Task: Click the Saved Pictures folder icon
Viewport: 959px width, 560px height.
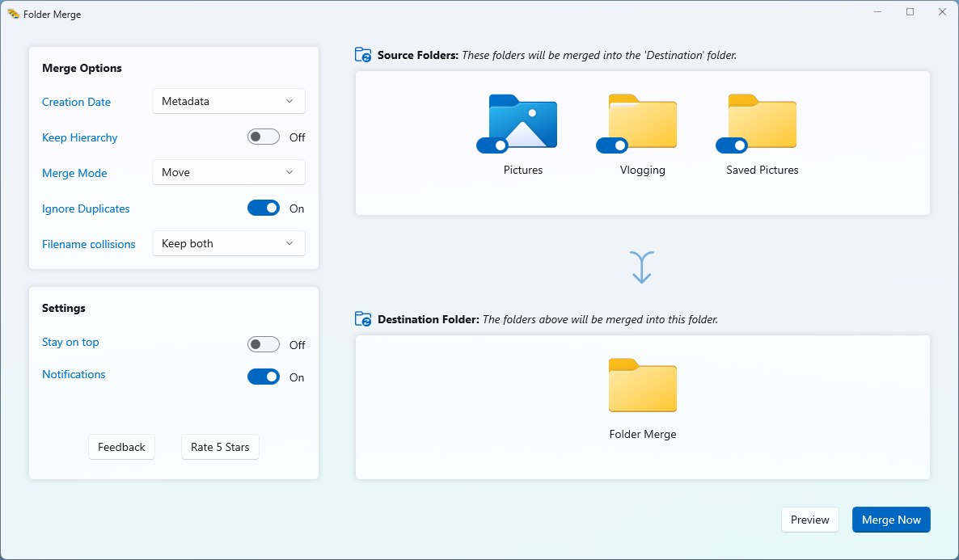Action: point(761,123)
